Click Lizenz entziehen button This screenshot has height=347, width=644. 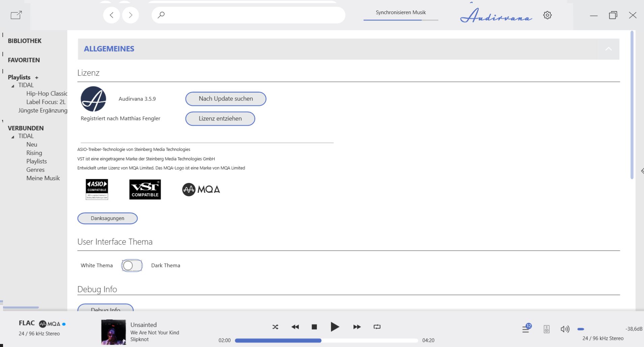pos(220,119)
